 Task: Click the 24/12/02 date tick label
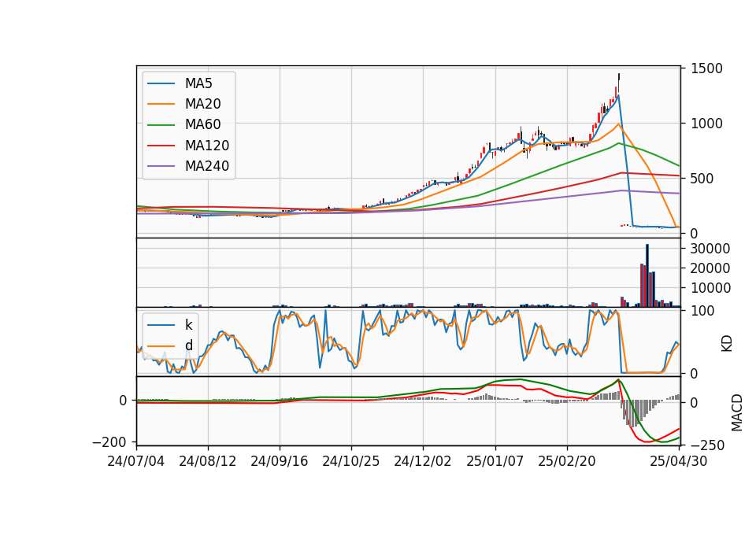(x=423, y=461)
